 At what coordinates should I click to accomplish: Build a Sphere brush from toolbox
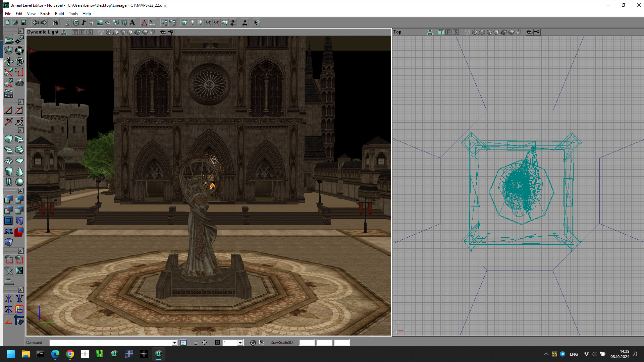(19, 182)
